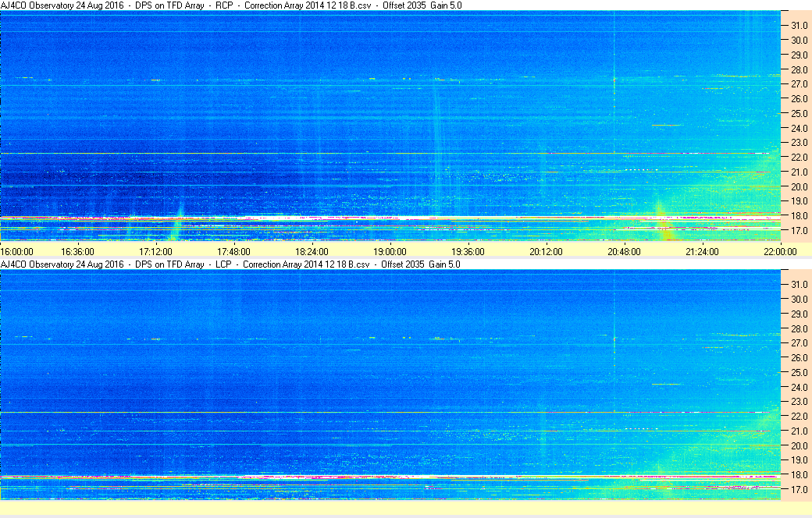This screenshot has height=518, width=812.
Task: Click the 19.0 frequency label in RCP panel
Action: tap(799, 200)
